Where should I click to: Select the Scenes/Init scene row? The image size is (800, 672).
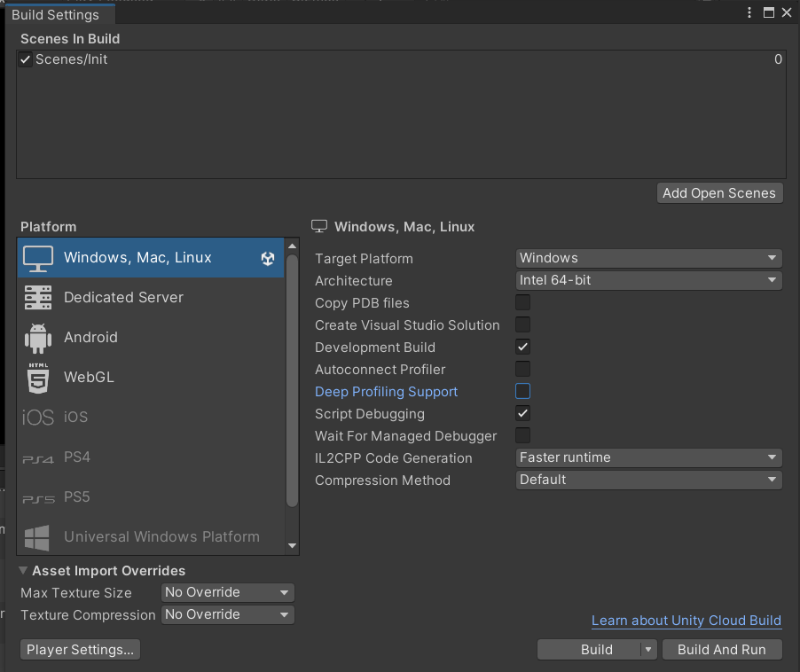tap(401, 59)
